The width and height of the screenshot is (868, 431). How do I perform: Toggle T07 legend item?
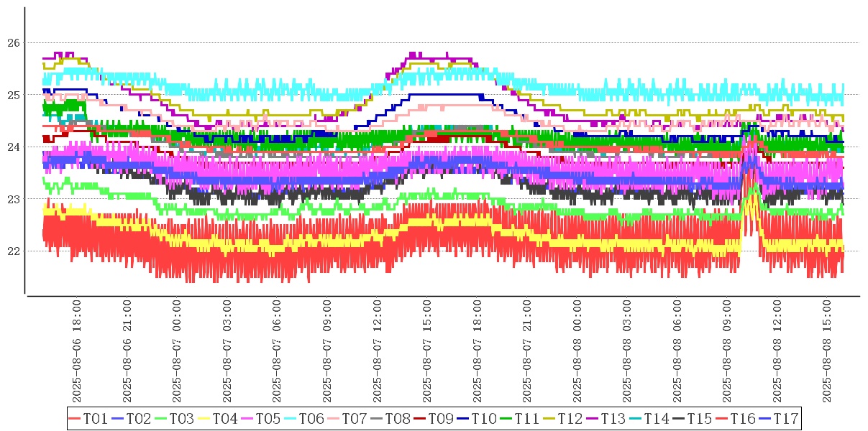pos(354,419)
